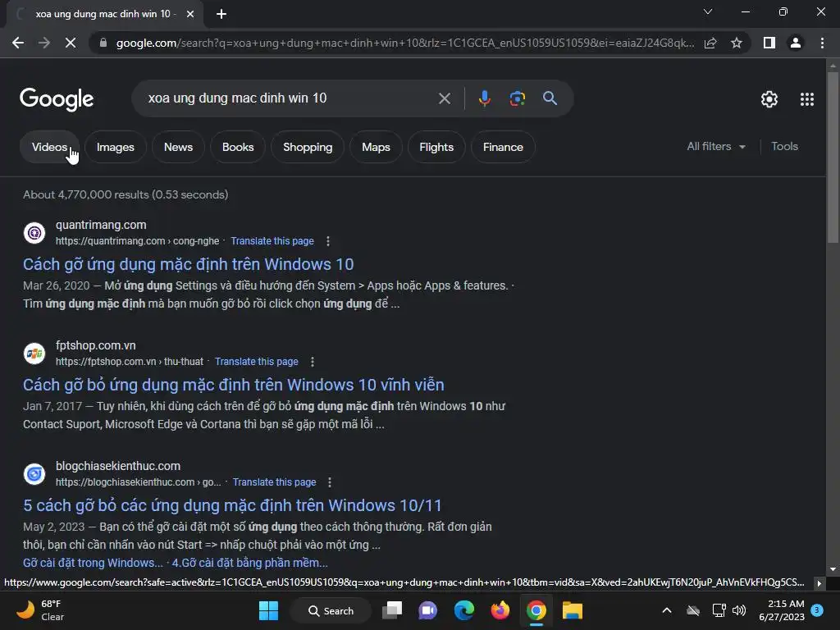Translate the blogchiasekienthuc.com page

tap(274, 482)
